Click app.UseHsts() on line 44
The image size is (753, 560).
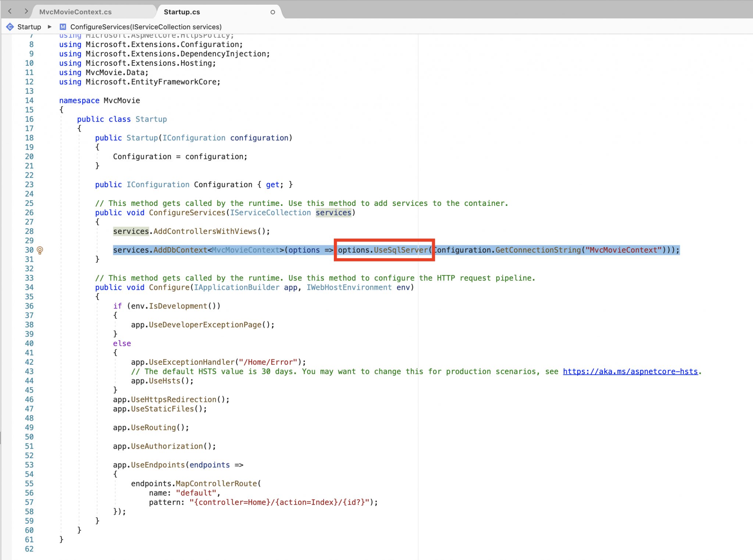tap(162, 381)
